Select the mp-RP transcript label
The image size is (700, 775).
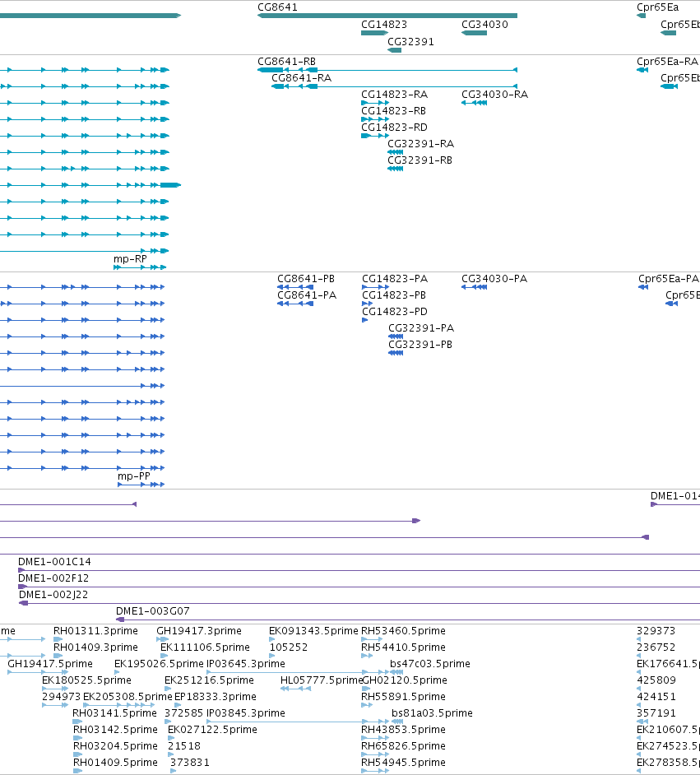click(130, 259)
